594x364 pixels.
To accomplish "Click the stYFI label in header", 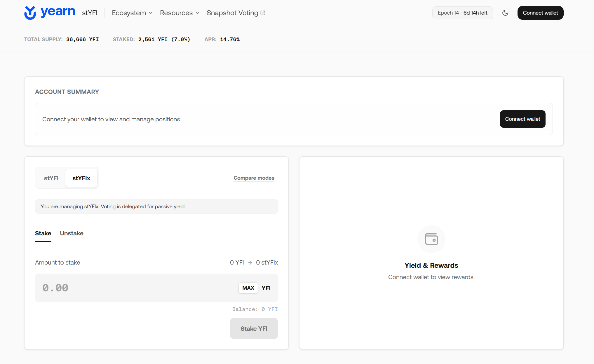I will (x=90, y=13).
